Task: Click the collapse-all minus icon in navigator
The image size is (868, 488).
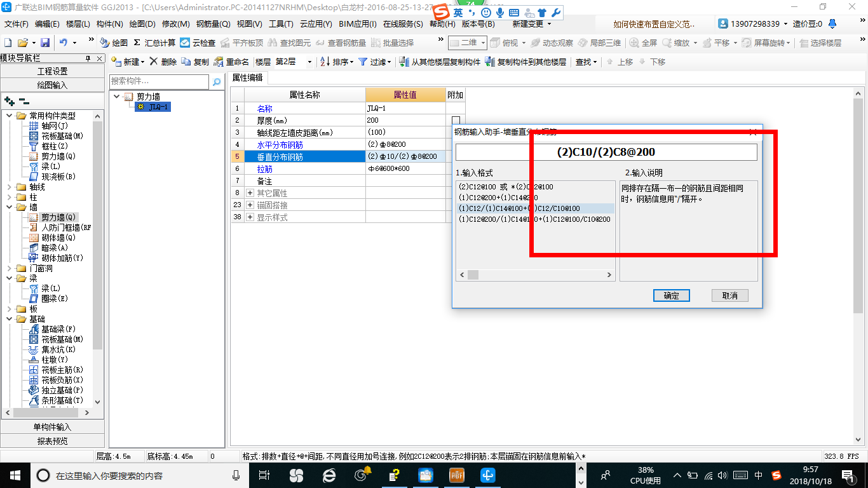Action: pyautogui.click(x=24, y=101)
